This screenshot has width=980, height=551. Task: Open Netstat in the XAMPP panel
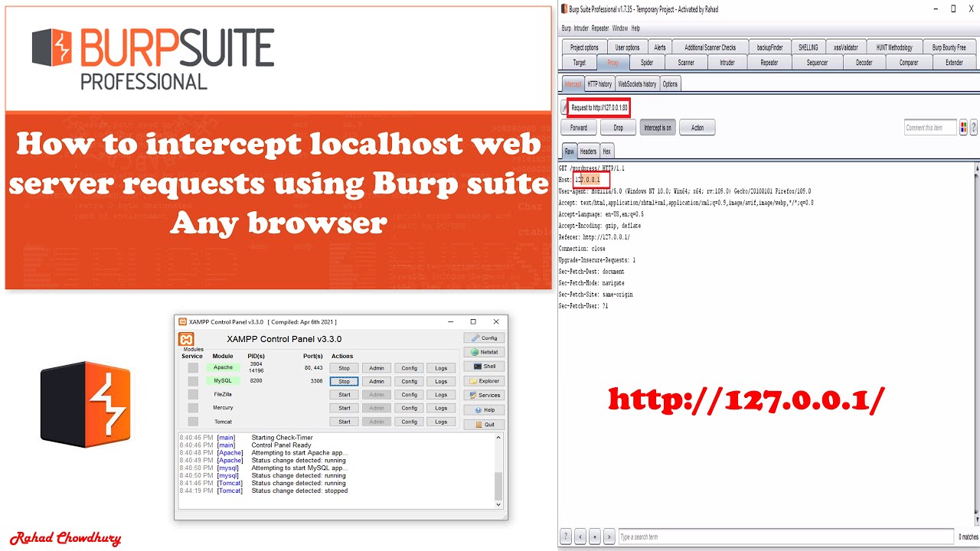tap(484, 352)
